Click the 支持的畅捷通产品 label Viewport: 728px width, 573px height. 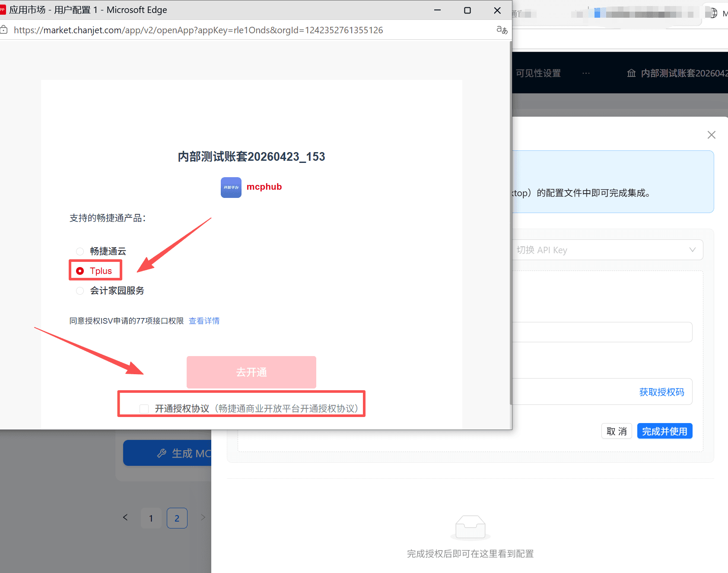tap(108, 218)
